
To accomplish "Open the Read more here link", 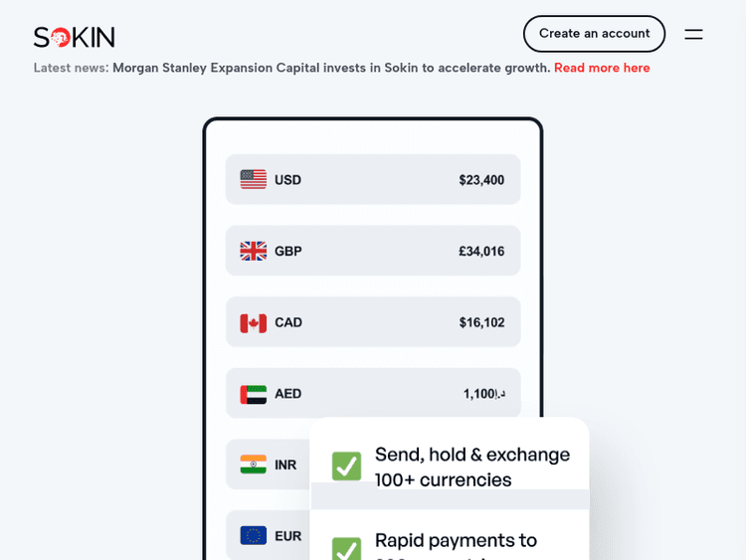I will coord(602,68).
